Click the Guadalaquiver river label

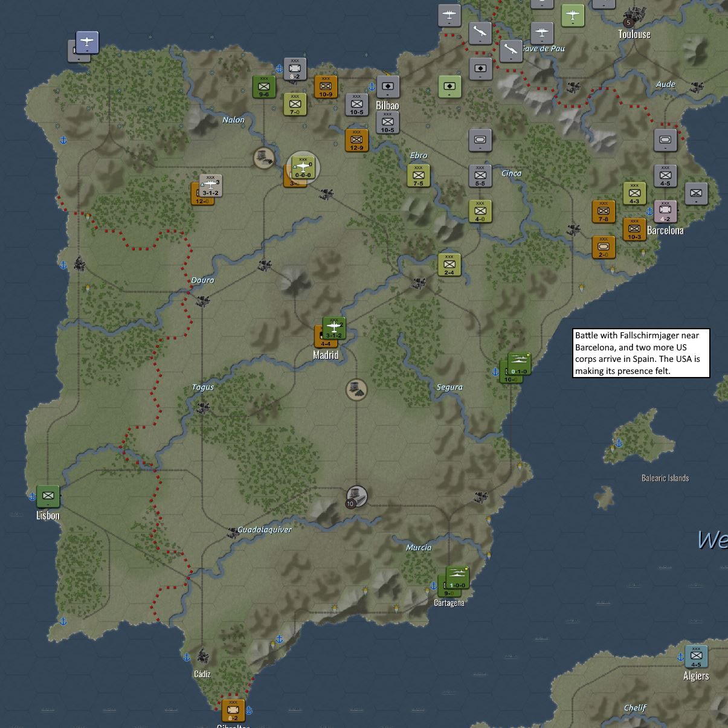(265, 529)
